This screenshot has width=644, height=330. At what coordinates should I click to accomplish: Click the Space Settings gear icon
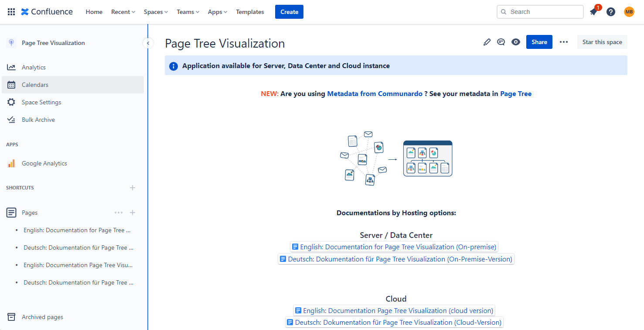(11, 102)
